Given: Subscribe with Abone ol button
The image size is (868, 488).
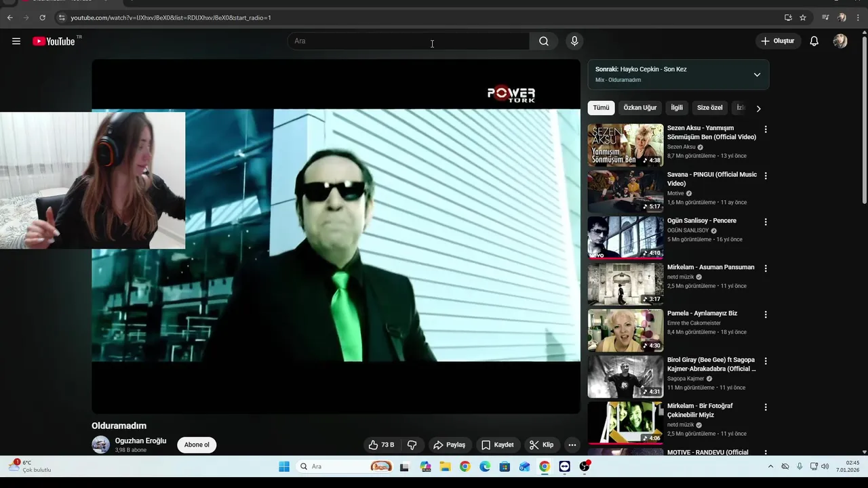Looking at the screenshot, I should point(197,445).
